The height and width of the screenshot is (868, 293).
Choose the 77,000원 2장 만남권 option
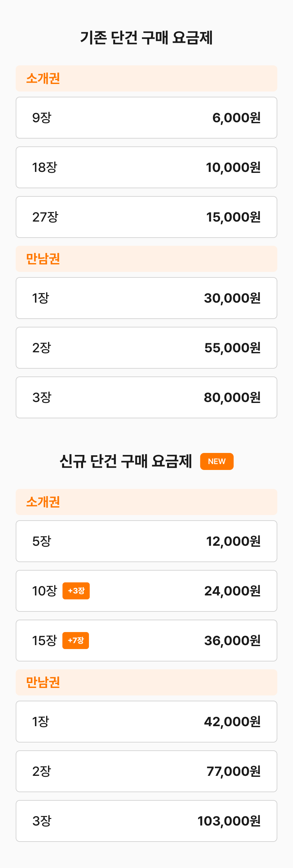[146, 771]
